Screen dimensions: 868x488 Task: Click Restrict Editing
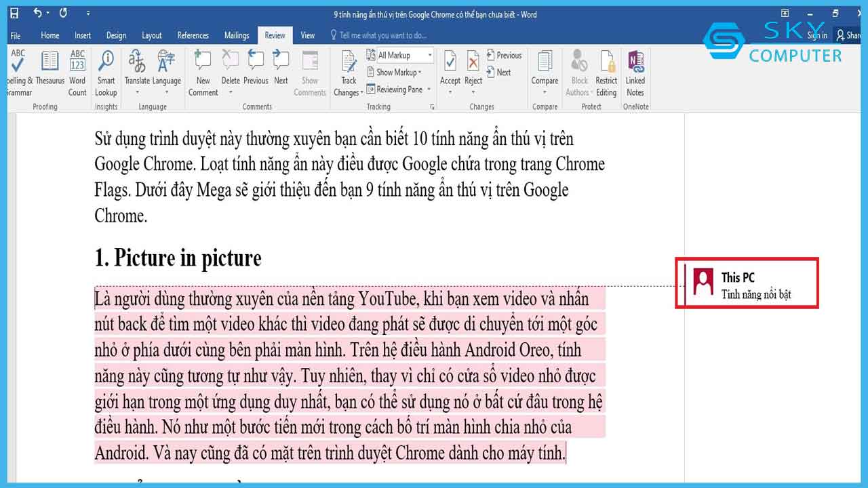coord(606,73)
